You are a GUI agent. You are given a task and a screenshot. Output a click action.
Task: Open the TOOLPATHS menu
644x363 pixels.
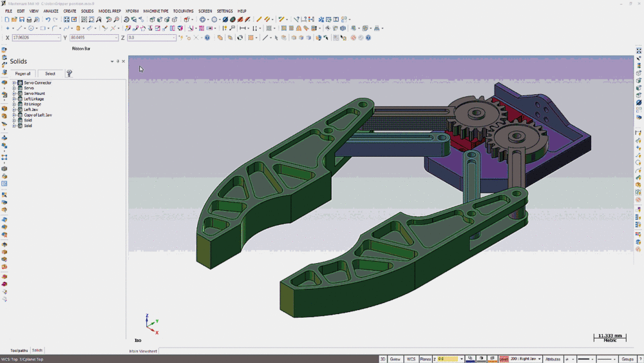[184, 11]
